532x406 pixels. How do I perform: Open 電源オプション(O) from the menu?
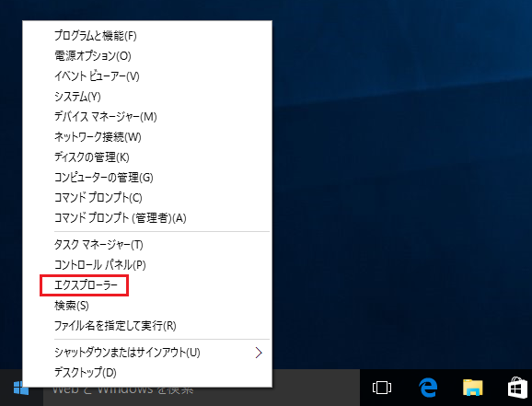click(x=147, y=55)
